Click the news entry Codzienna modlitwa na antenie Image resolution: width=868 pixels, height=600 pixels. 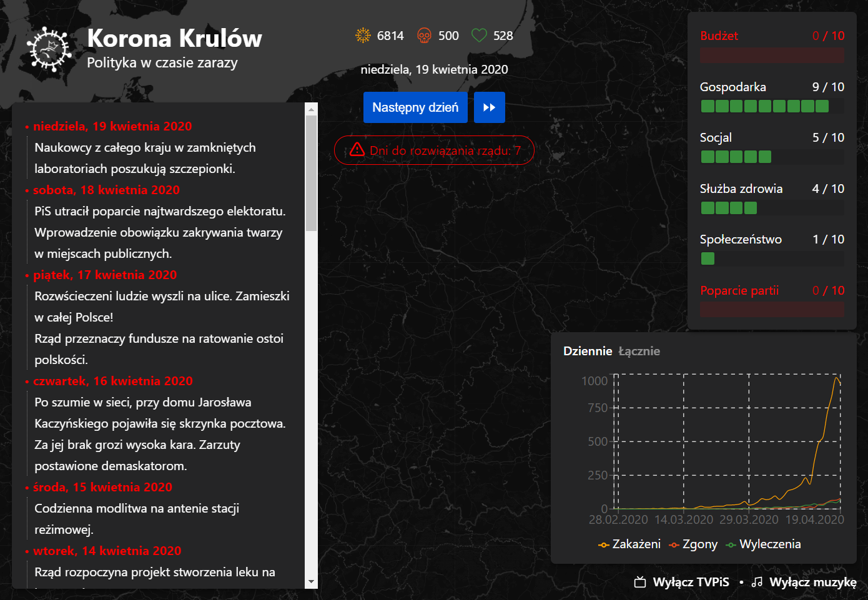pyautogui.click(x=137, y=519)
